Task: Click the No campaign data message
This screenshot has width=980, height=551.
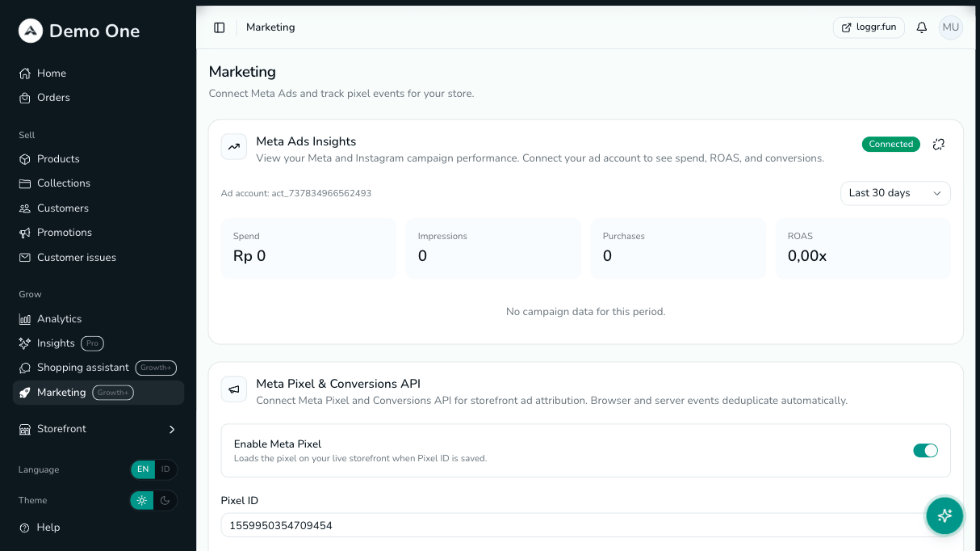Action: click(586, 312)
